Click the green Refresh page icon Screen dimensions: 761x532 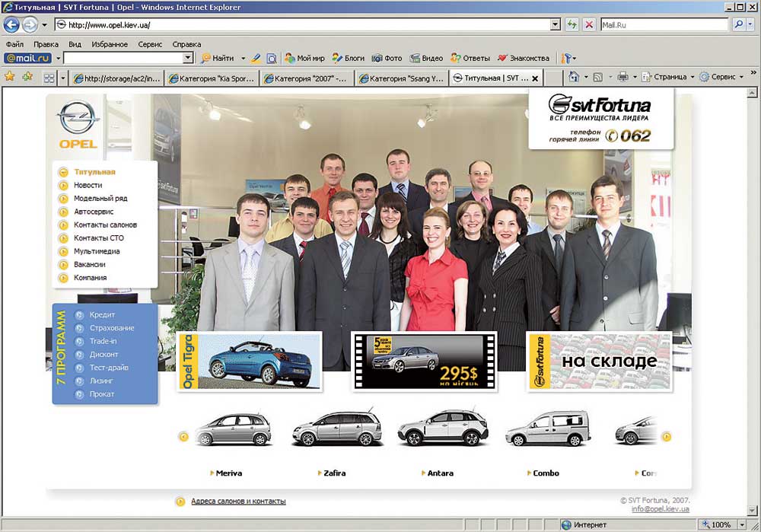[x=572, y=24]
